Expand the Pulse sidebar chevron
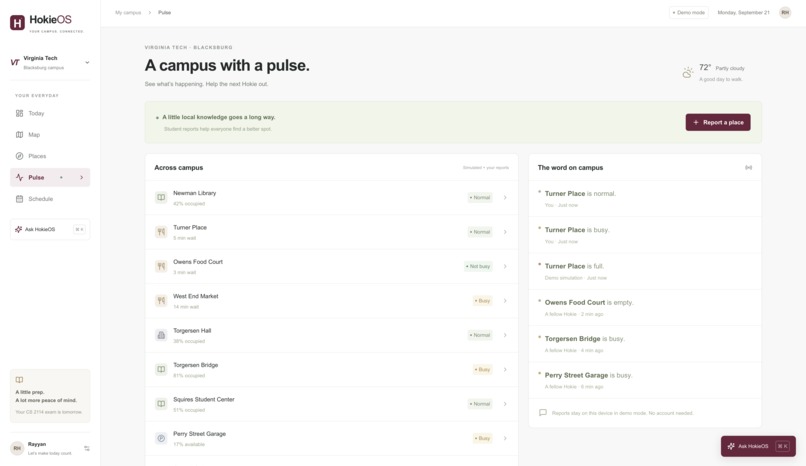The image size is (806, 466). (x=81, y=178)
